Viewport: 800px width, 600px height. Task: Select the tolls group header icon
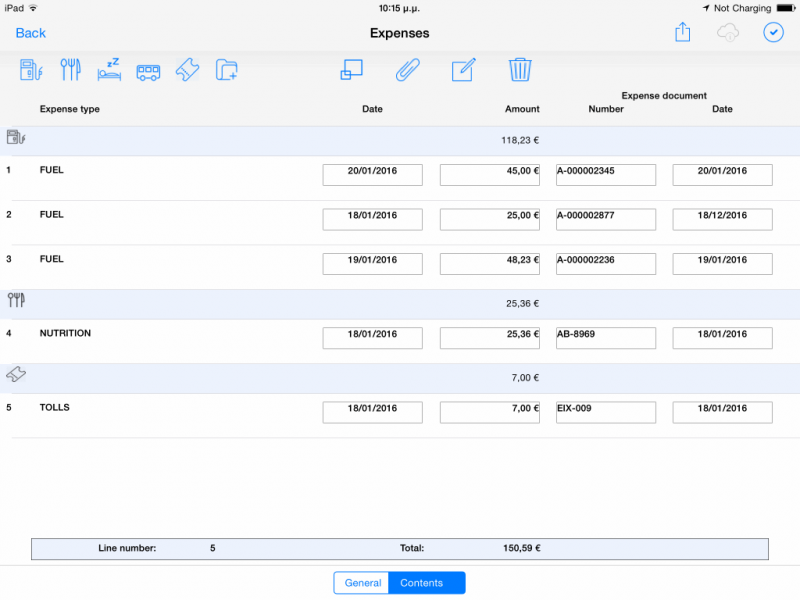pyautogui.click(x=16, y=374)
